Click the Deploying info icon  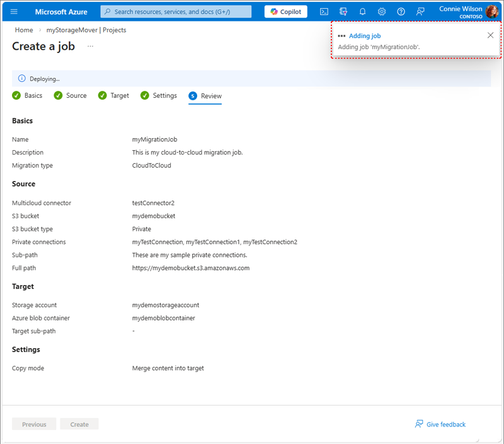tap(21, 78)
